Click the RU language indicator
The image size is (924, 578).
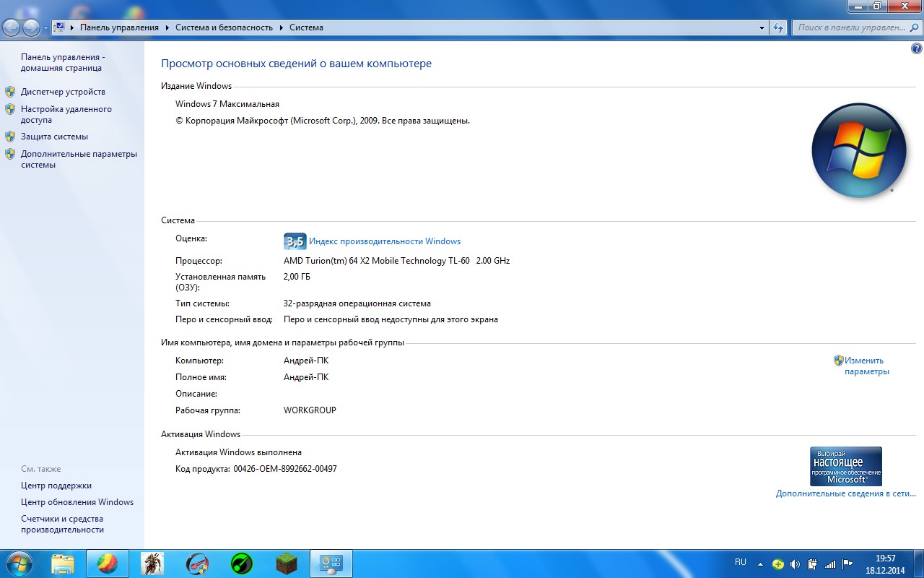click(740, 562)
